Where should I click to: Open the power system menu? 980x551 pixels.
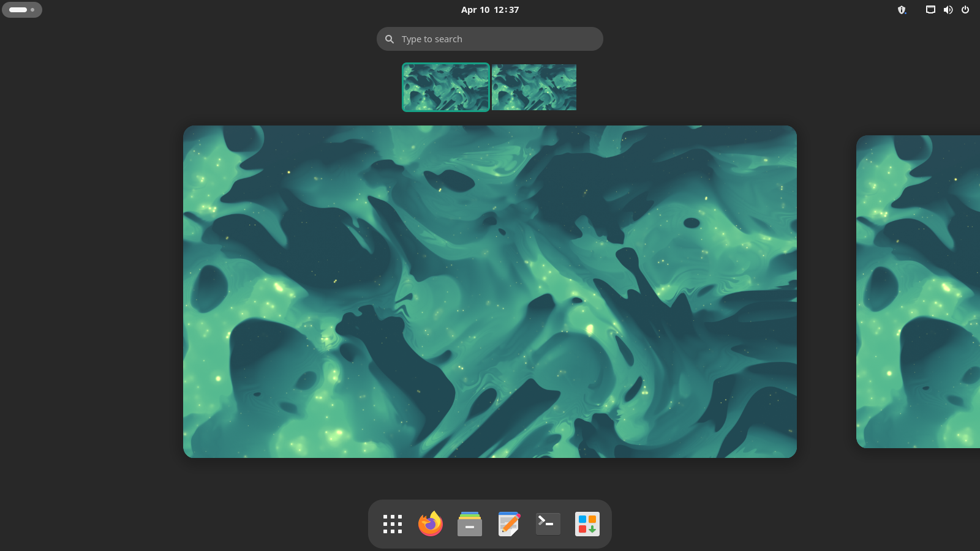point(965,10)
